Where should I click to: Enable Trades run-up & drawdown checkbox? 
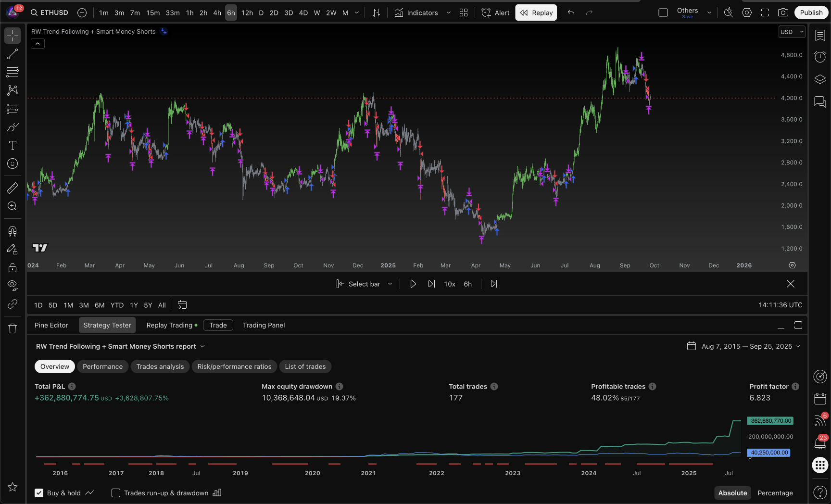coord(116,493)
